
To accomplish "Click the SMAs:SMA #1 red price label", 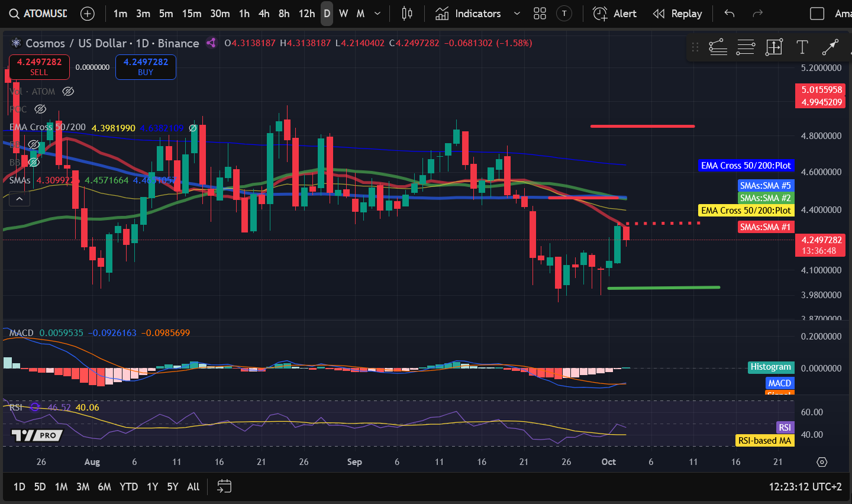I will point(765,227).
